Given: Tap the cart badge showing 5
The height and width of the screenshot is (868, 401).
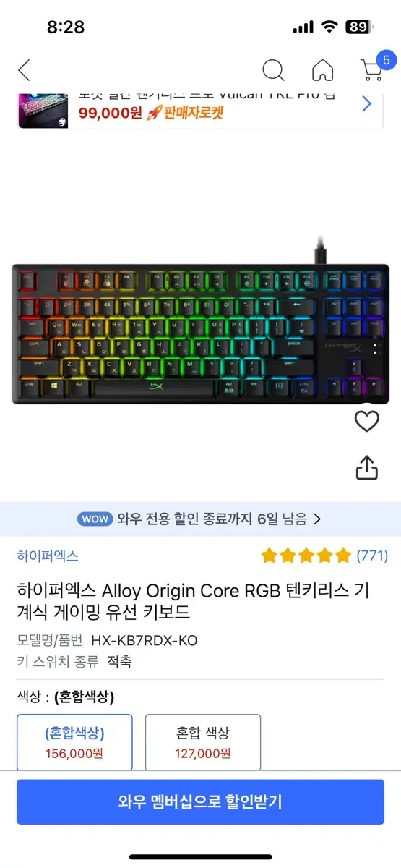Looking at the screenshot, I should pyautogui.click(x=386, y=61).
